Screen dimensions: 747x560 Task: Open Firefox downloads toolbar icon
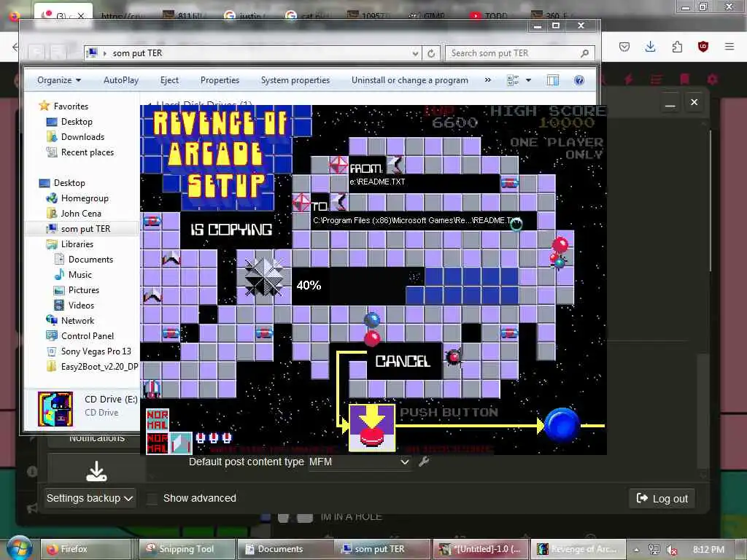(650, 46)
